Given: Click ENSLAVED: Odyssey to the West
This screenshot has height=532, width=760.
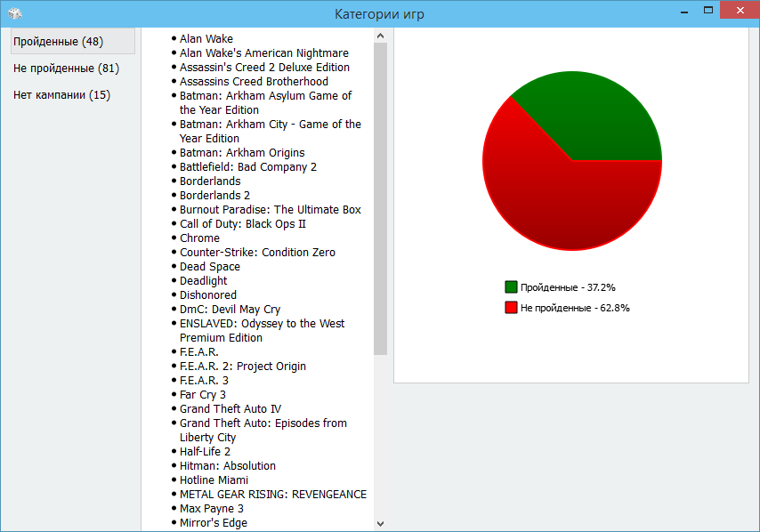Looking at the screenshot, I should pos(263,330).
